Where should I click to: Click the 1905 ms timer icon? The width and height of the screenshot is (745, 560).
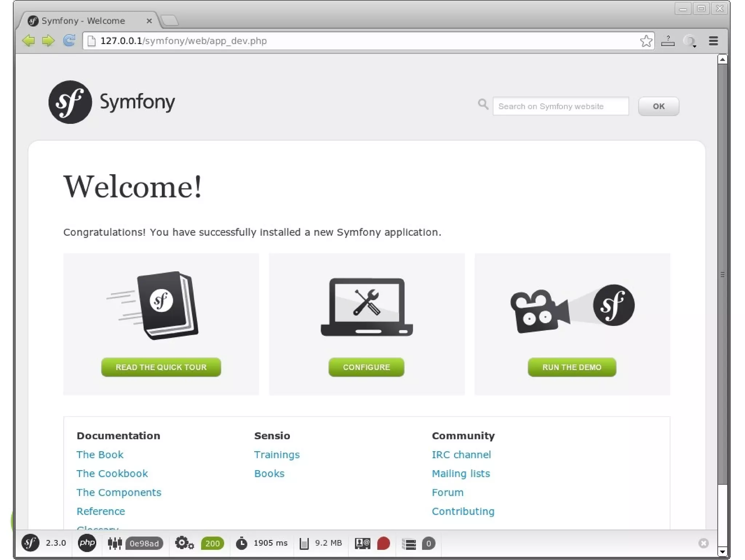(241, 543)
